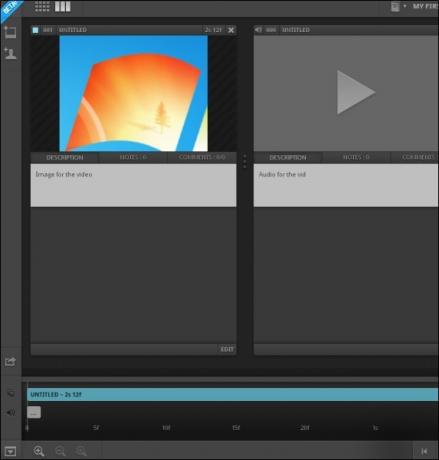Screen dimensions: 439x460
Task: Toggle the blue checkbox on frame 001
Action: (35, 30)
